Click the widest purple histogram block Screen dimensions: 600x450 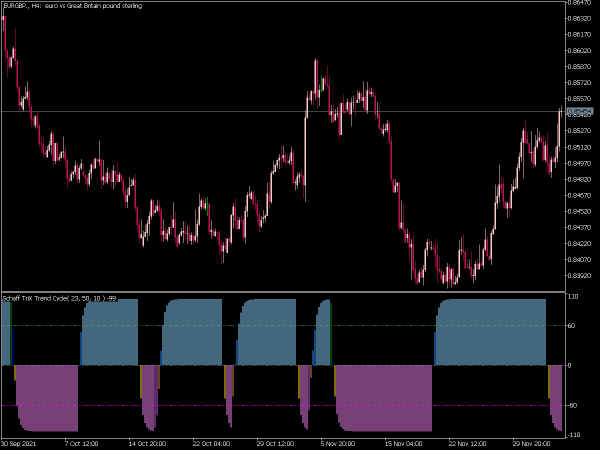pyautogui.click(x=383, y=398)
